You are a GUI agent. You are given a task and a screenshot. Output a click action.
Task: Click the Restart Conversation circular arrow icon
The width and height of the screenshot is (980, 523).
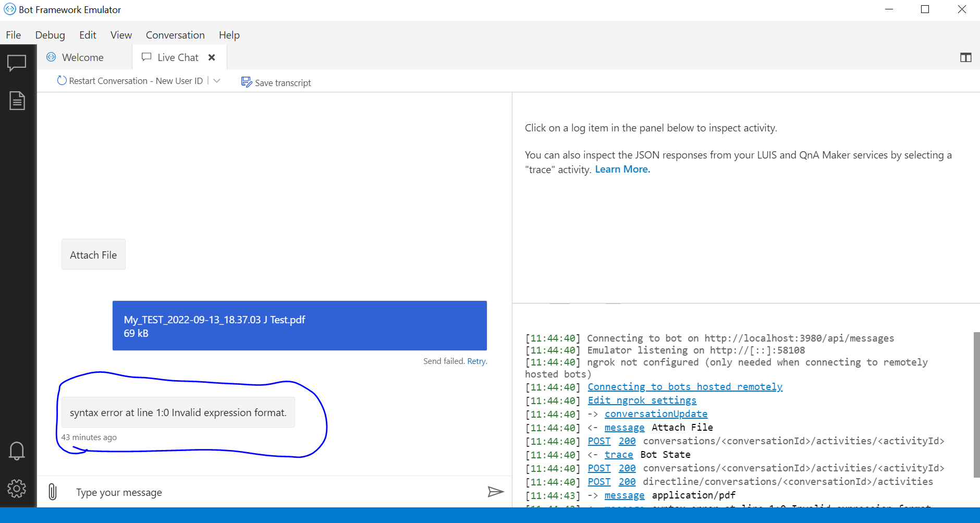(x=62, y=80)
